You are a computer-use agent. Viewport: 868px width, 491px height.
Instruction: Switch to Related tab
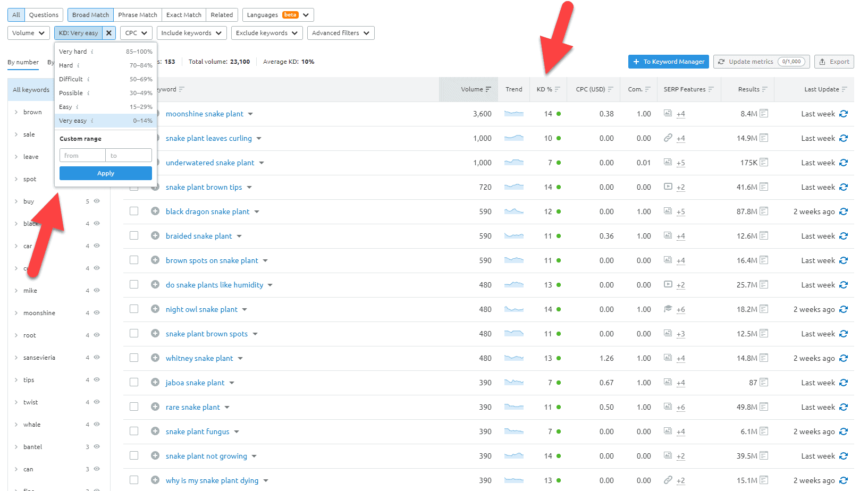(222, 15)
